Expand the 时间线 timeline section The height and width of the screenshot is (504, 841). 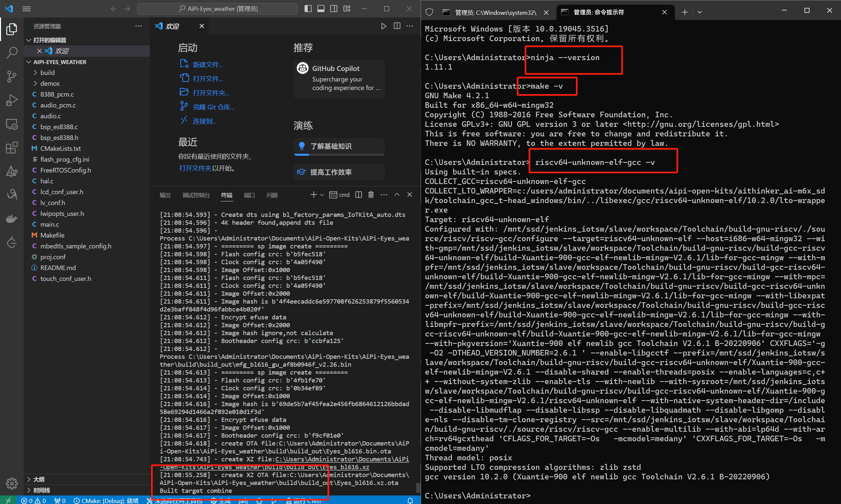pyautogui.click(x=29, y=490)
